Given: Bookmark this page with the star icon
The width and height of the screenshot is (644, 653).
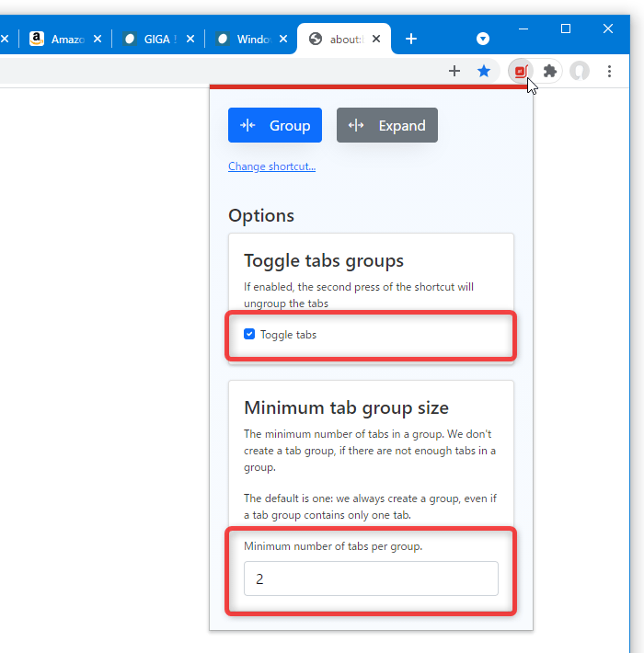Looking at the screenshot, I should point(484,71).
